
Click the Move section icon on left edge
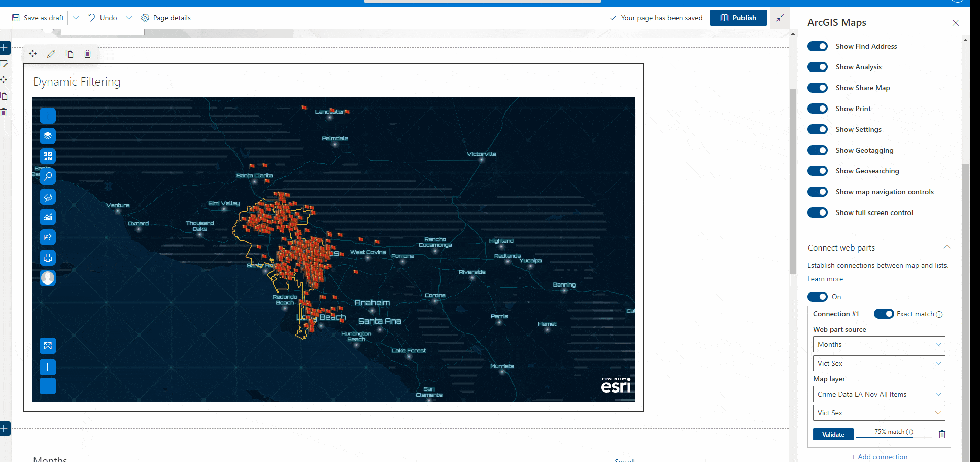click(x=4, y=80)
